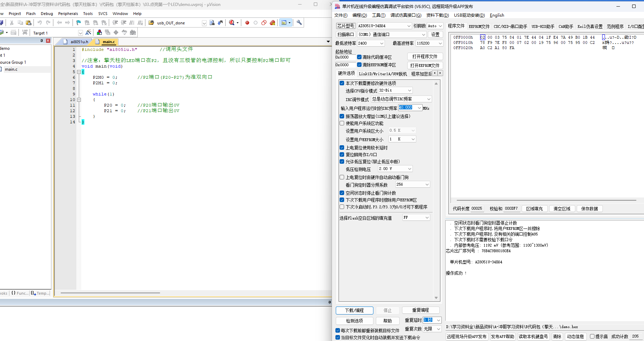The width and height of the screenshot is (644, 341).
Task: Click the Undo arrow icon in µVision
Action: coord(39,23)
